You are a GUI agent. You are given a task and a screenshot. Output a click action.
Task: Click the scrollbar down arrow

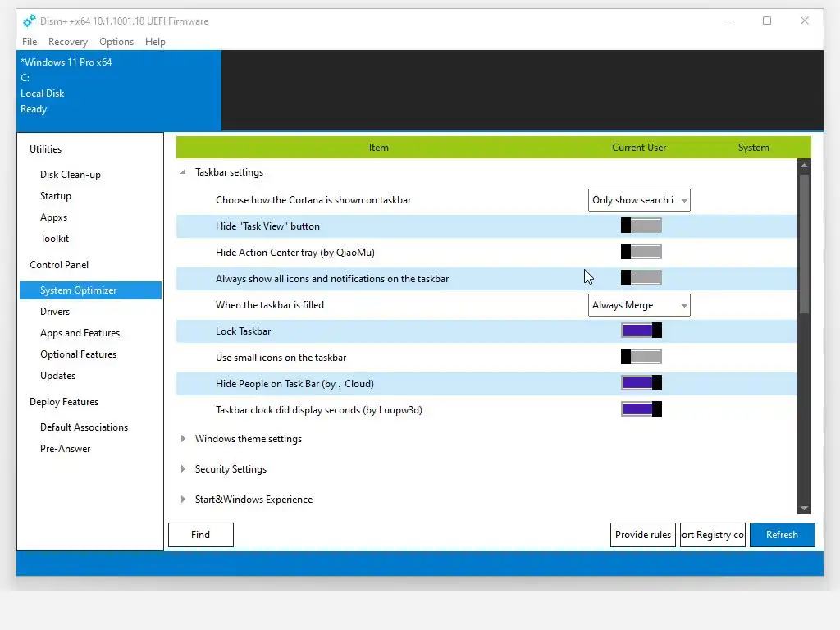(804, 509)
